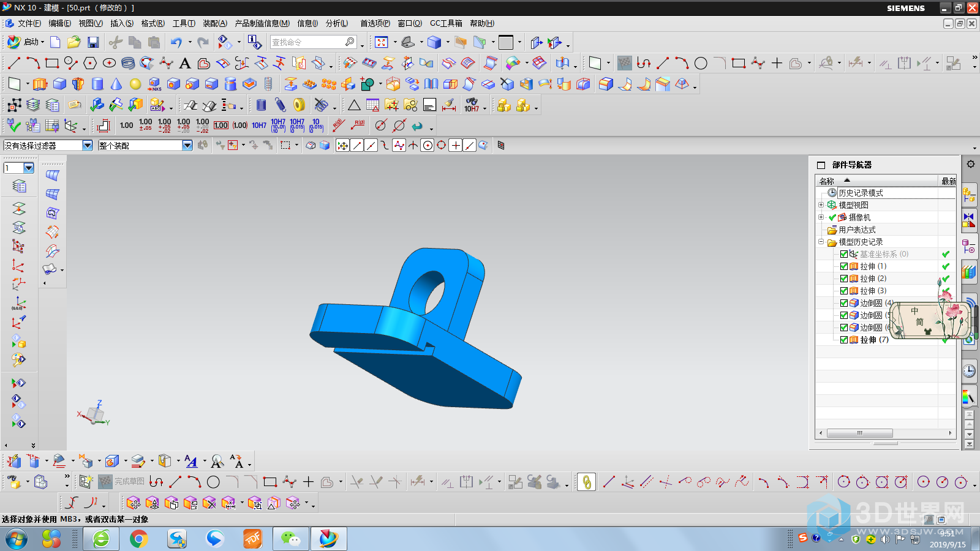The width and height of the screenshot is (980, 551).
Task: Click the 1.00 dimension style icon
Action: click(x=126, y=126)
